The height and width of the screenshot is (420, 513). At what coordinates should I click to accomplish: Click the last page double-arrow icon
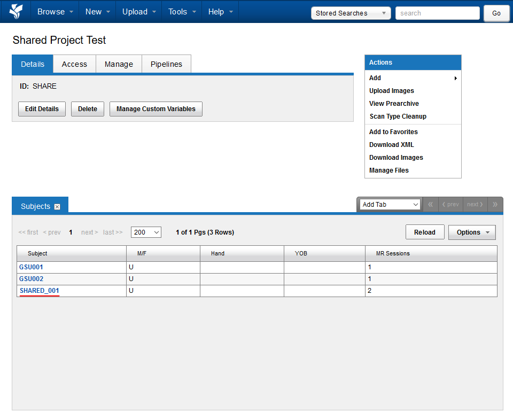click(x=495, y=204)
